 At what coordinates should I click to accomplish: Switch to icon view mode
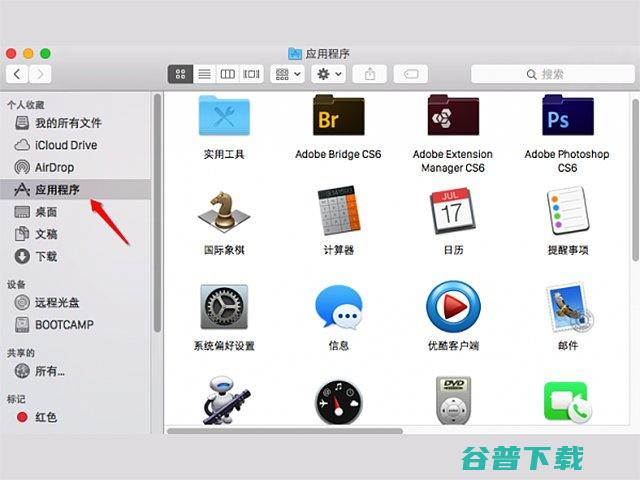click(x=180, y=74)
